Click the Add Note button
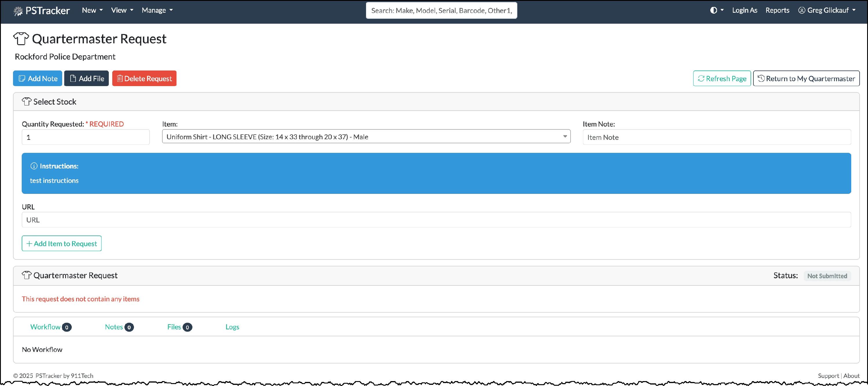This screenshot has width=868, height=386. (x=37, y=78)
